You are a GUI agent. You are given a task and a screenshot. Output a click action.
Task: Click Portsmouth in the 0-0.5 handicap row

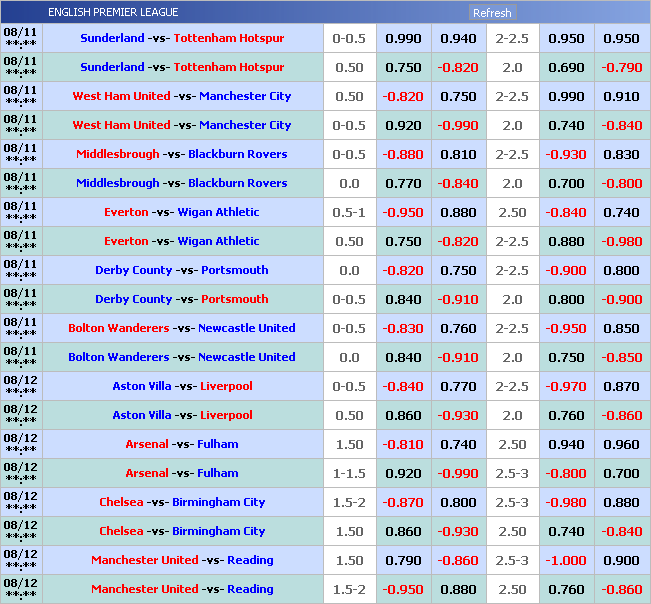tap(234, 300)
